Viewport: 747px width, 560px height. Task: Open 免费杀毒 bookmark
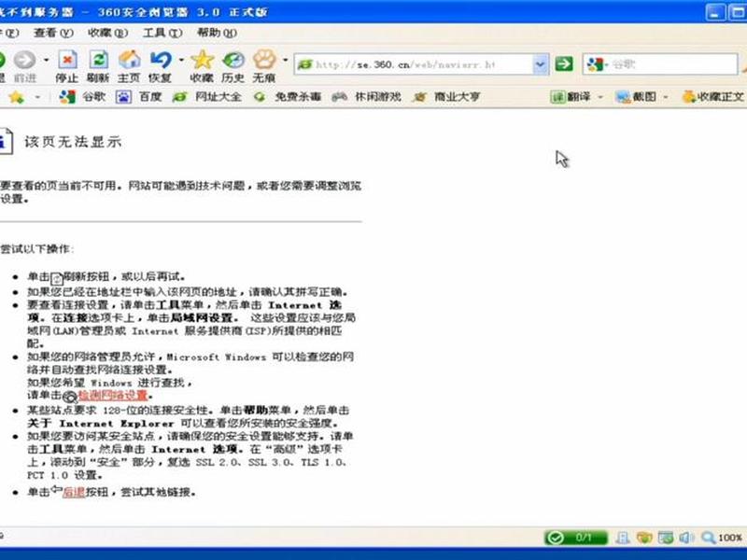288,97
